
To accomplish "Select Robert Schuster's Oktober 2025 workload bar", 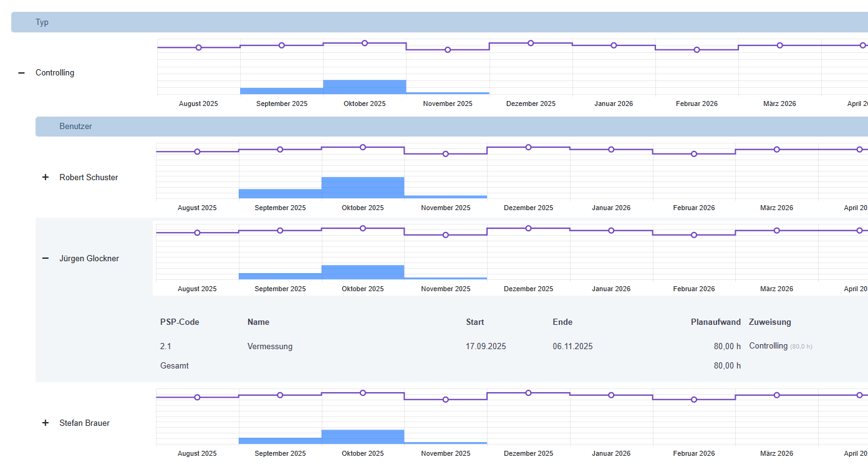I will coord(363,188).
